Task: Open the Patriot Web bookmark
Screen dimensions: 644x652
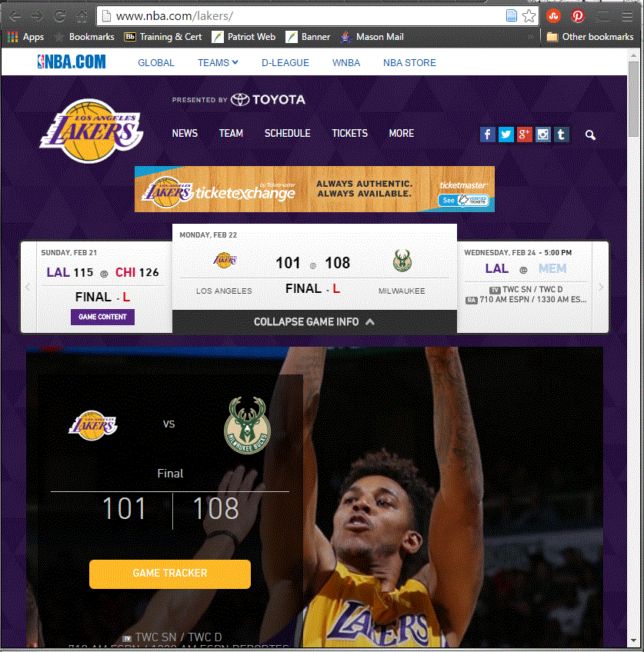Action: click(243, 37)
